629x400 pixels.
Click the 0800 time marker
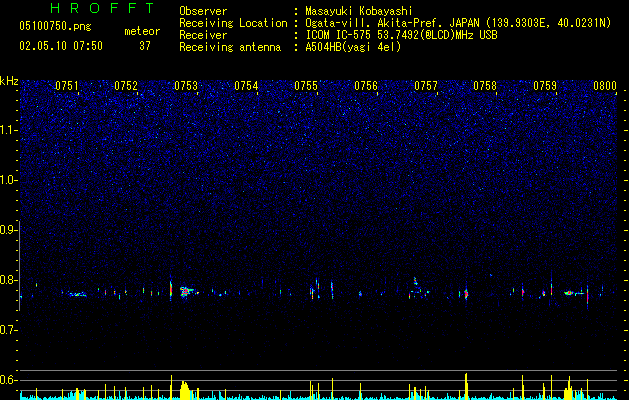pyautogui.click(x=605, y=86)
